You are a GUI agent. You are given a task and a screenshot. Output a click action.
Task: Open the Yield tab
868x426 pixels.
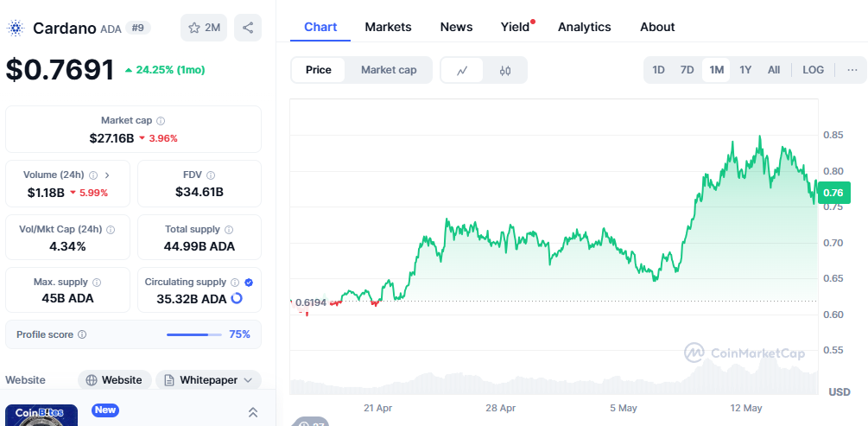(x=516, y=27)
